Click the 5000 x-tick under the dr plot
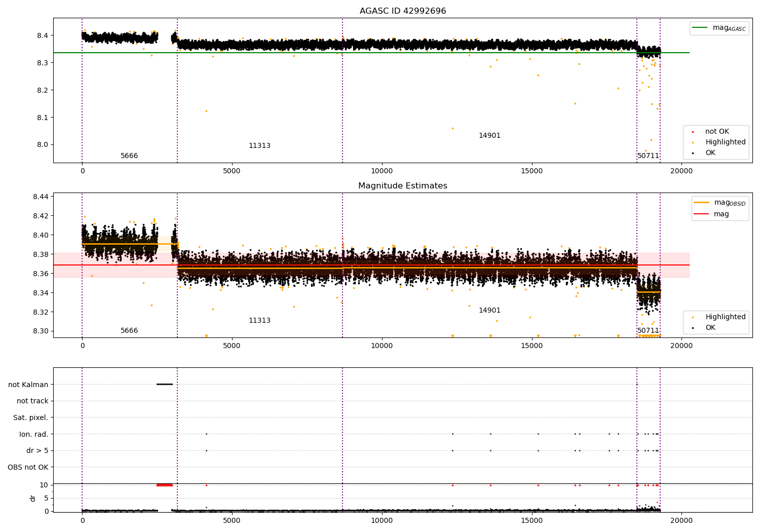The height and width of the screenshot is (532, 760). pyautogui.click(x=232, y=520)
